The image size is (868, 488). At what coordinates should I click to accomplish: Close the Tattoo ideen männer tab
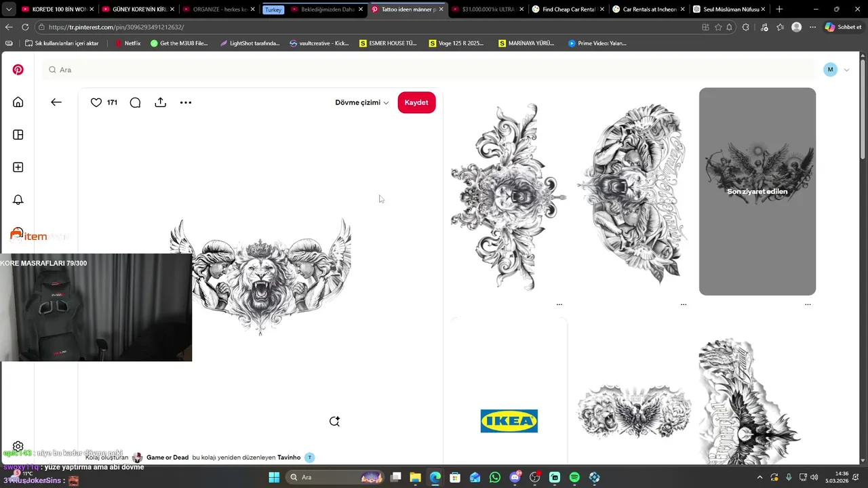tap(441, 9)
